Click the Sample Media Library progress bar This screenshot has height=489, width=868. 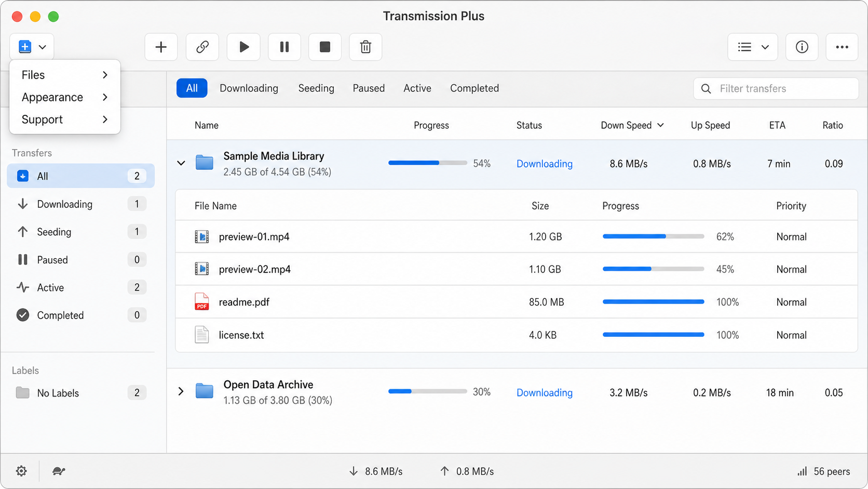click(428, 163)
